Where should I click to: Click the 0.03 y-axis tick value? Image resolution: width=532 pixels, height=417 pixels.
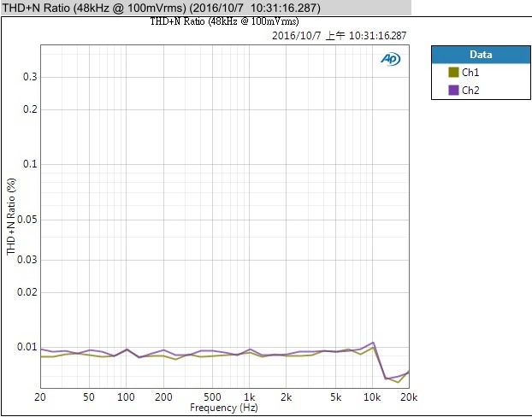[27, 260]
